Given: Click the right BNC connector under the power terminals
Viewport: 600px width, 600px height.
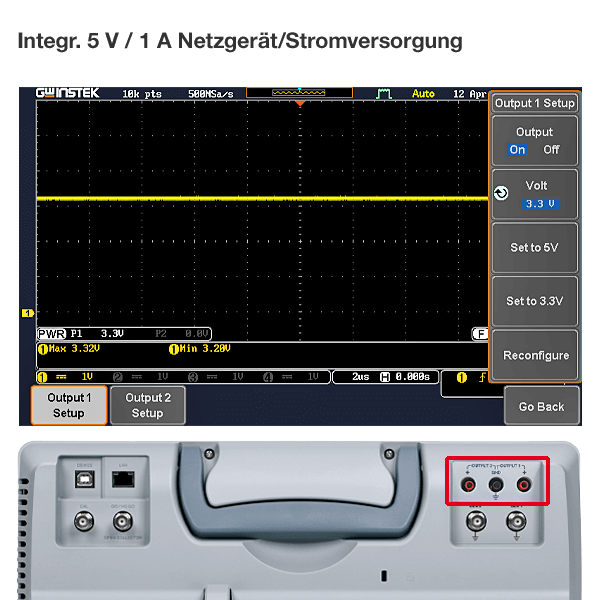Looking at the screenshot, I should 516,521.
